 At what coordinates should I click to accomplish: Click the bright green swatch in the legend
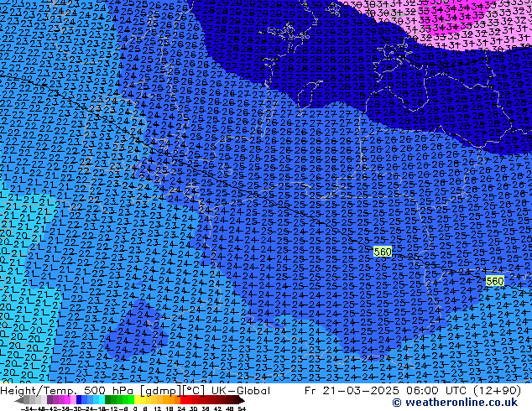tap(131, 400)
